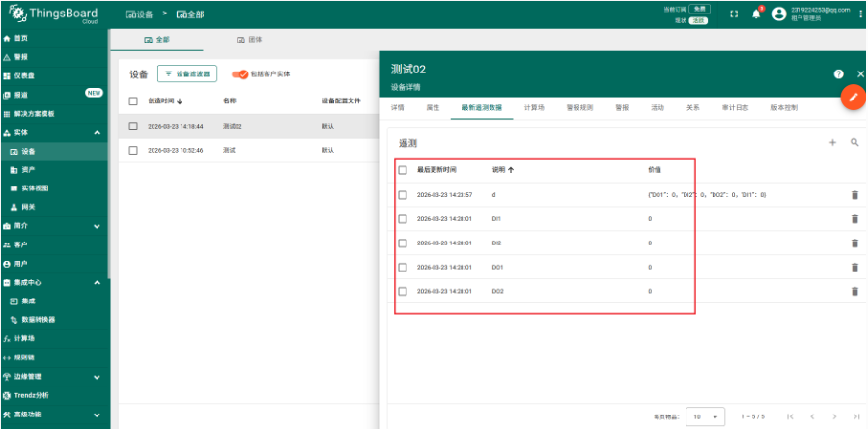Expand the 边缘管理 sidebar menu
Viewport: 868px width, 429px height.
(x=97, y=377)
